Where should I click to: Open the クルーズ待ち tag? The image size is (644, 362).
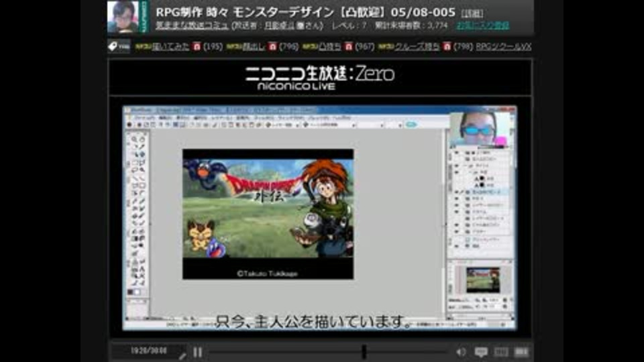(417, 47)
